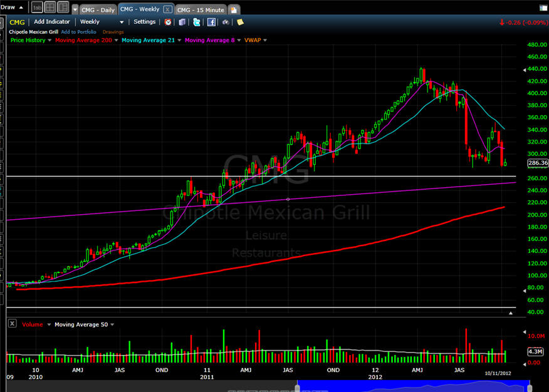Open the chart Settings
Screen dimensions: 549x392
click(145, 22)
